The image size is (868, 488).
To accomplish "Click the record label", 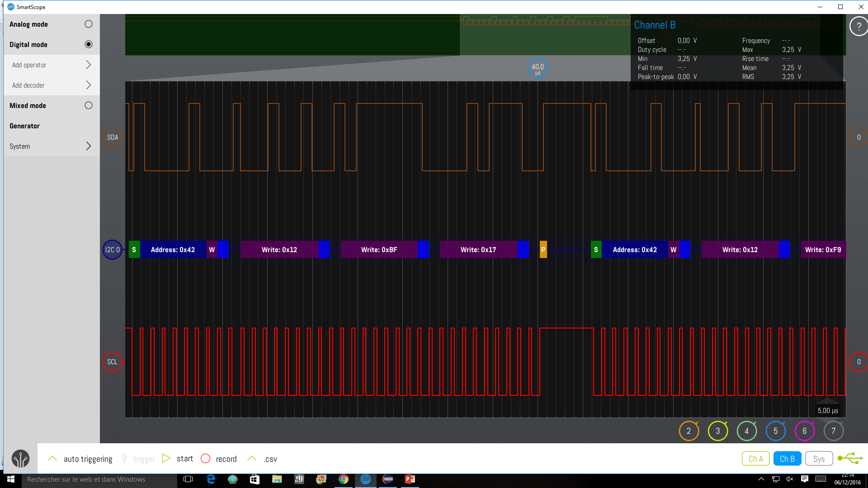I will (x=226, y=459).
